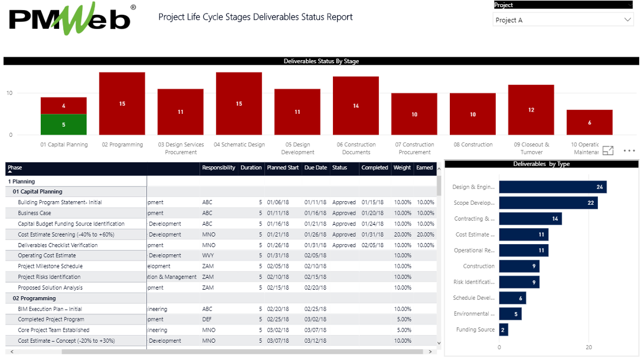Click the Deliverables by Type title
644x361 pixels.
coord(541,163)
